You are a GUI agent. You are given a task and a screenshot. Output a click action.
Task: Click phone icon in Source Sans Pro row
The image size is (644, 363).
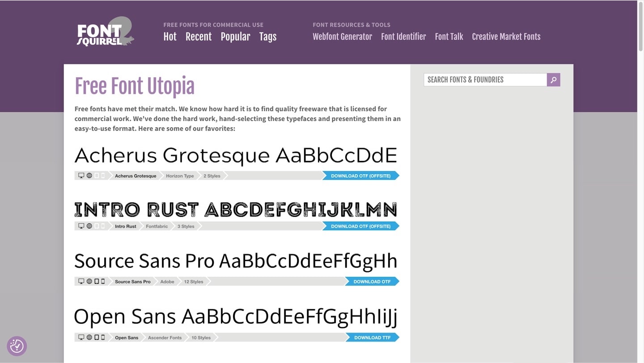(103, 282)
